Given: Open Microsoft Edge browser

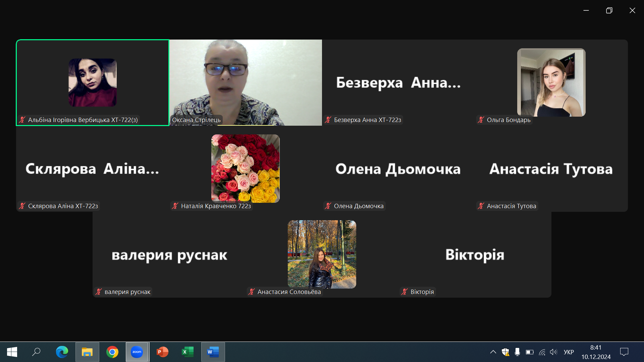Looking at the screenshot, I should (x=62, y=352).
